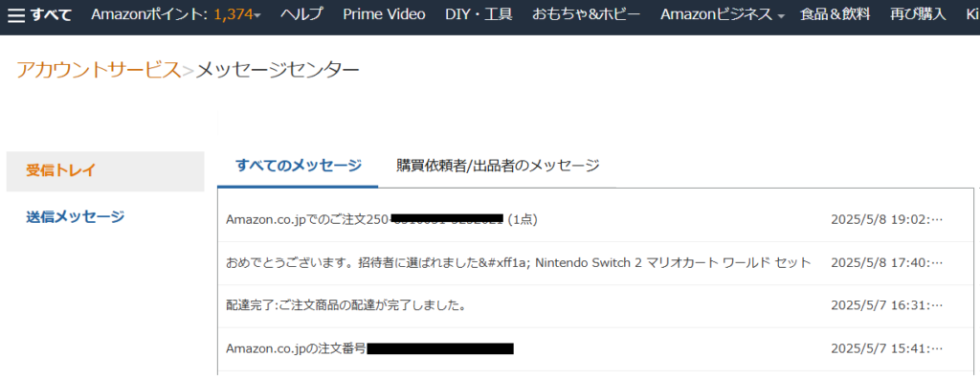This screenshot has height=380, width=980.
Task: Open 食品&飲料 category link
Action: tap(835, 14)
